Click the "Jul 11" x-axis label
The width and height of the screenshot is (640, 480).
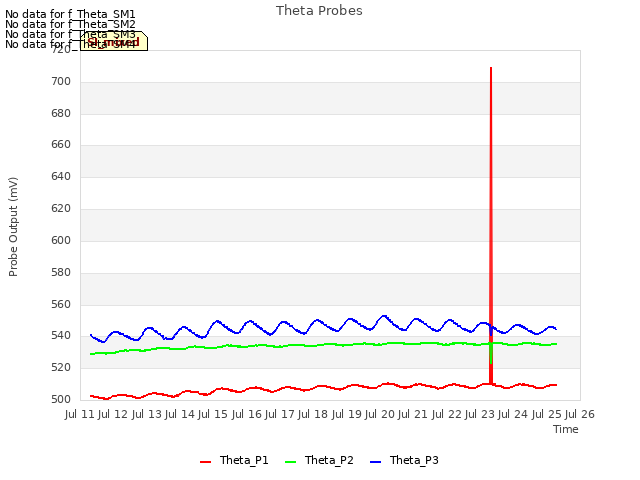pos(80,414)
